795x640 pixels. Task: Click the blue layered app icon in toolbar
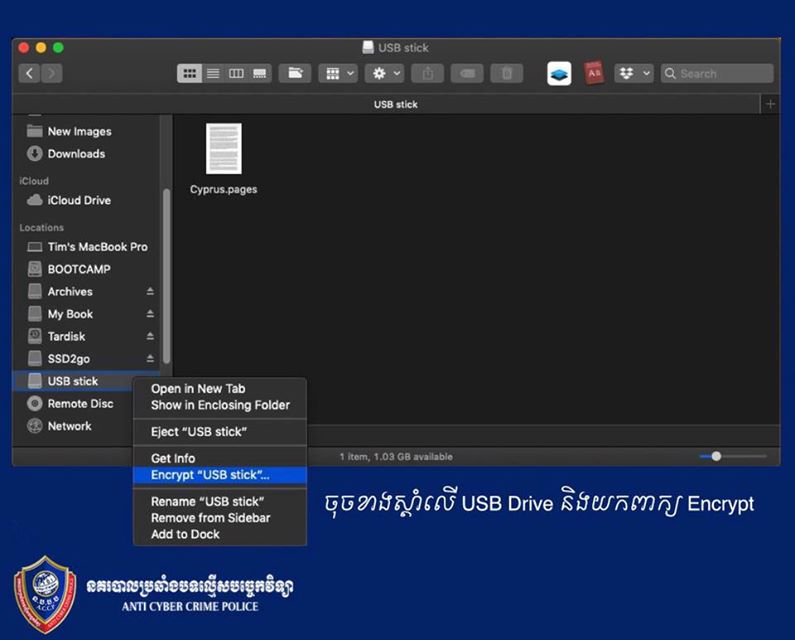pos(559,74)
